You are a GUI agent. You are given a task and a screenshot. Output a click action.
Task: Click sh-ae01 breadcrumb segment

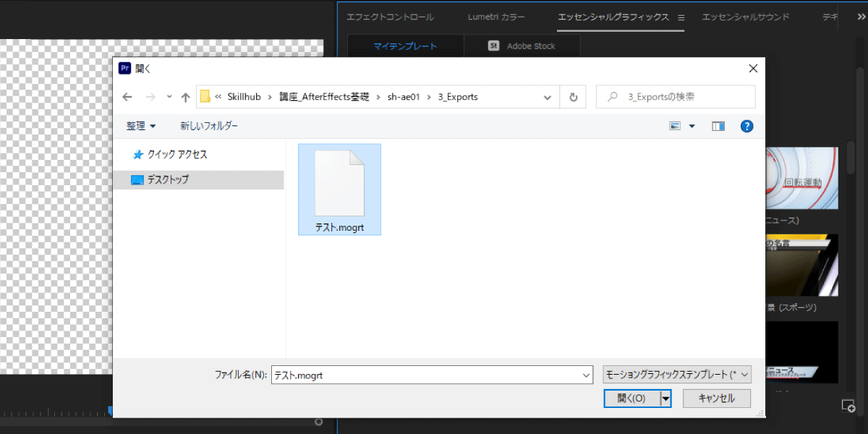click(x=404, y=97)
